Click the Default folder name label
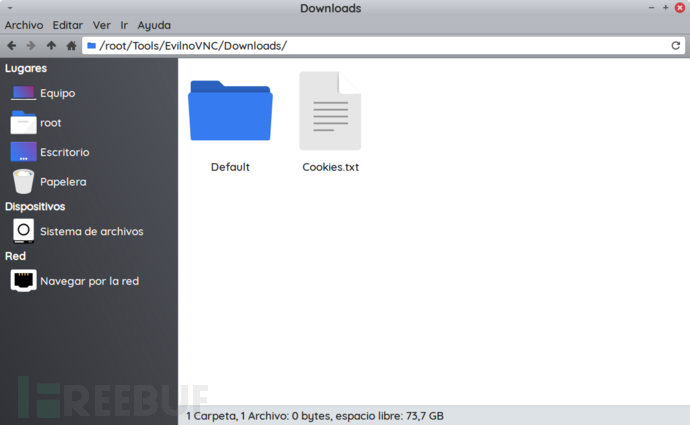The width and height of the screenshot is (690, 425). pyautogui.click(x=230, y=167)
